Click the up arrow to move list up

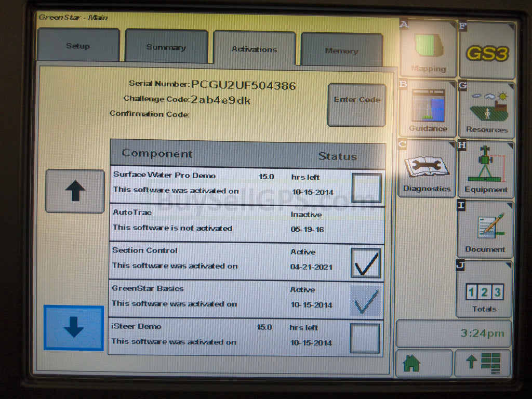pyautogui.click(x=75, y=191)
